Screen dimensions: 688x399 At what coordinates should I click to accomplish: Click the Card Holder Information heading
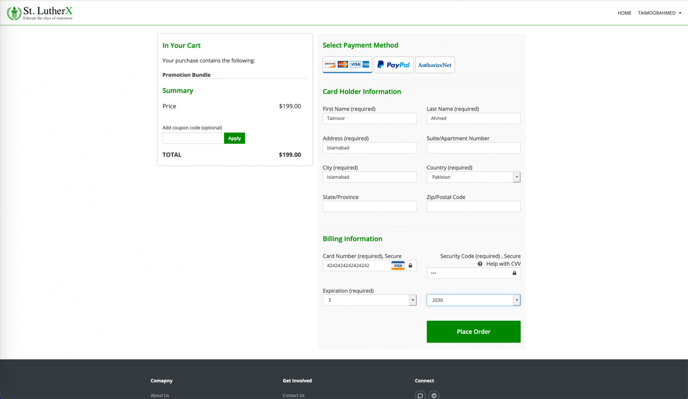tap(362, 91)
